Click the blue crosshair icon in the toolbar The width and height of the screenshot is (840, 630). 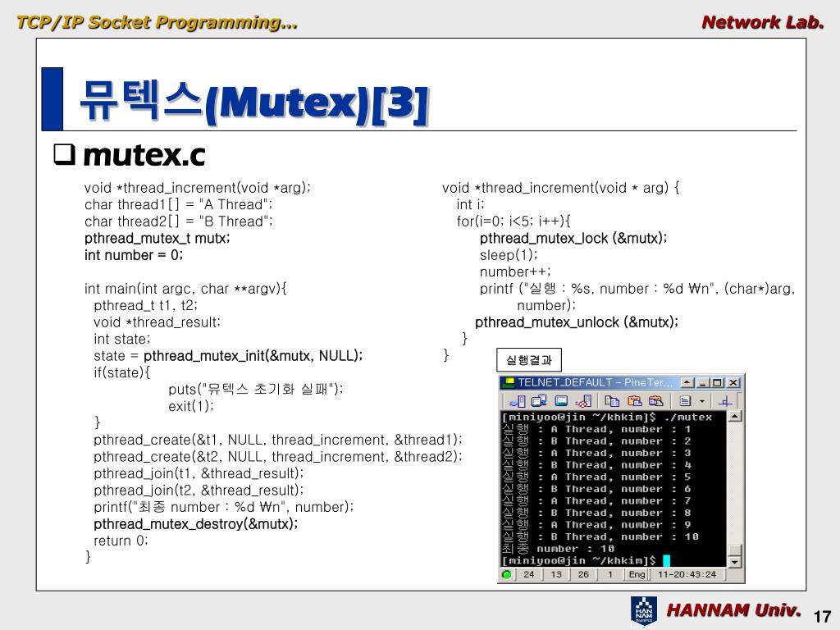click(725, 401)
